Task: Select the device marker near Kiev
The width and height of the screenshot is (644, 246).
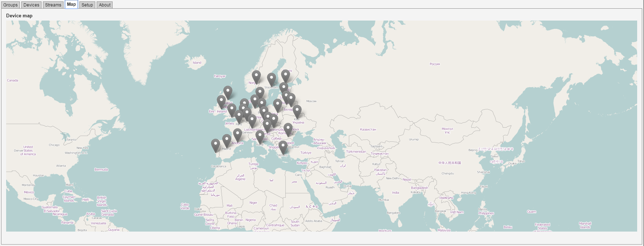Action: (x=297, y=110)
